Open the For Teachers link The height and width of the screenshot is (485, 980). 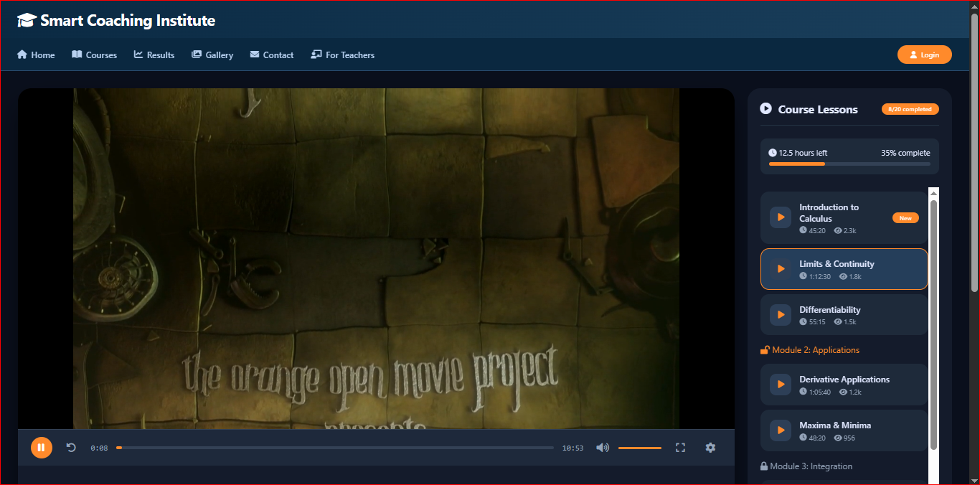point(342,55)
